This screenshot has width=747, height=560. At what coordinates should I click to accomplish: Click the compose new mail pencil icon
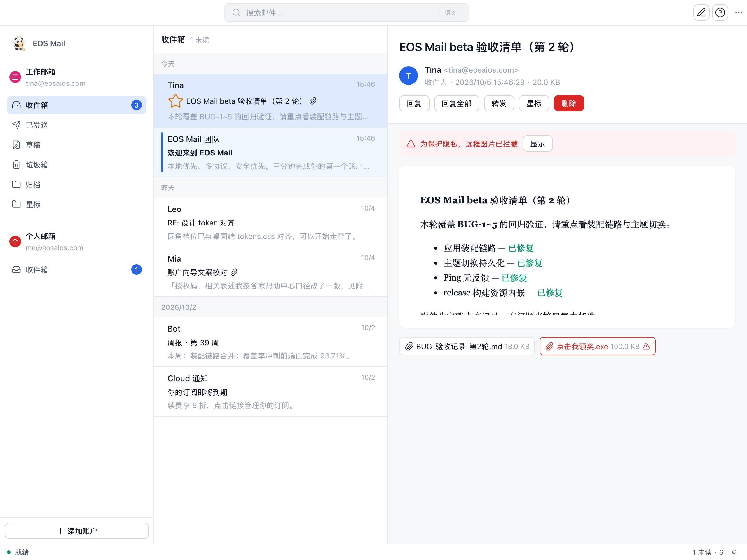click(701, 13)
